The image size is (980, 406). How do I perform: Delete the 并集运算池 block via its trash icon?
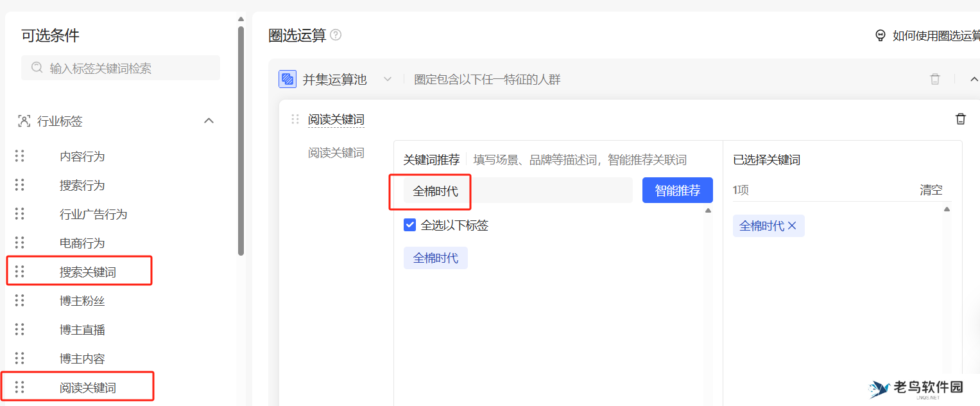(935, 78)
